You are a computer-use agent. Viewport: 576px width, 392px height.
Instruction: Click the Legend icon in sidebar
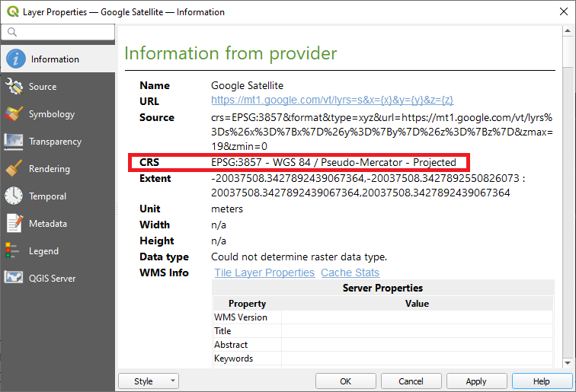click(14, 250)
